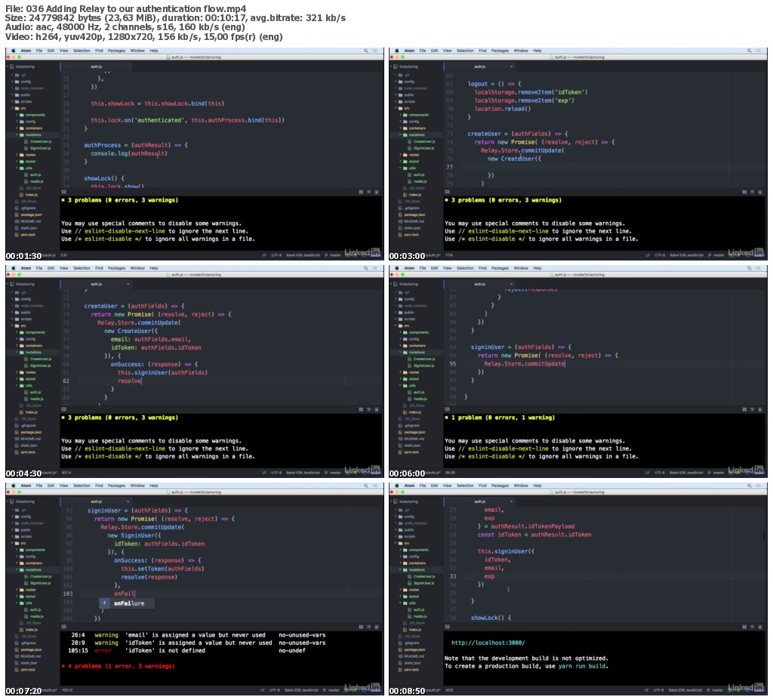Collapse the mutations folder in the 00:03:00 frame

click(400, 134)
